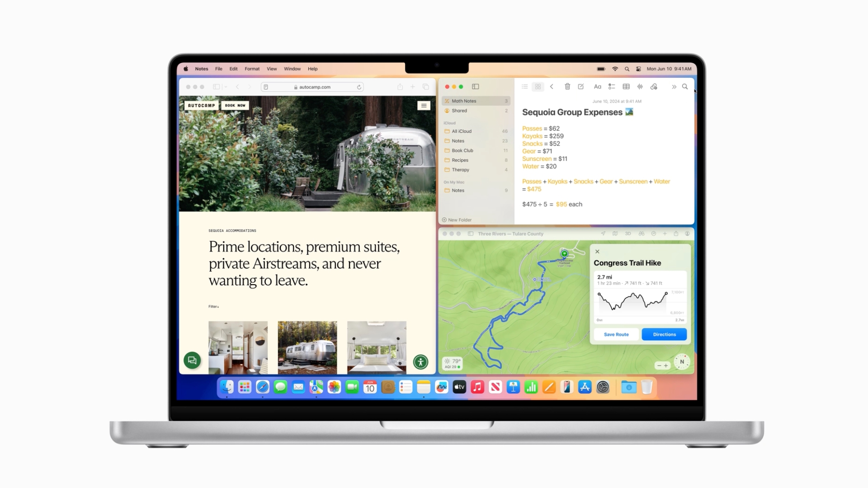Click the Math Notes icon in sidebar

[x=447, y=100]
